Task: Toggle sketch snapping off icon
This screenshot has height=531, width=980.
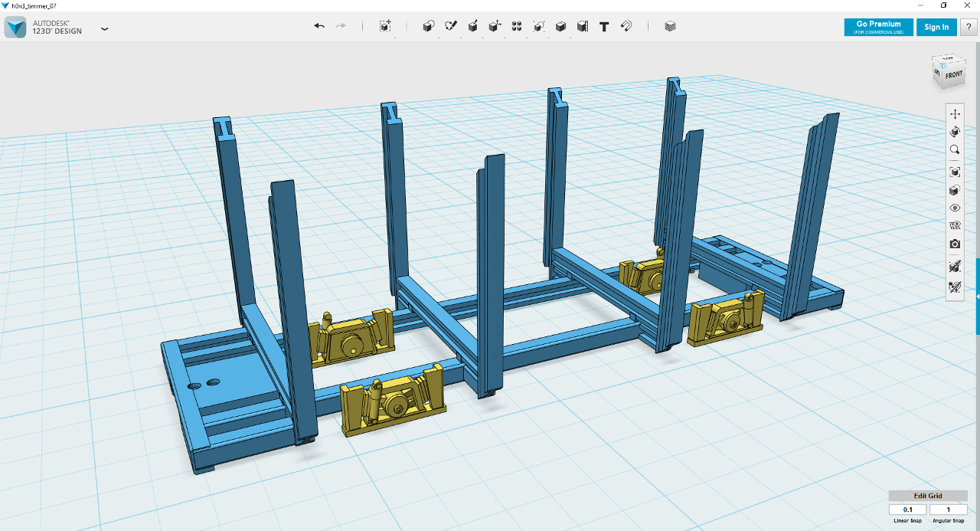Action: (955, 288)
